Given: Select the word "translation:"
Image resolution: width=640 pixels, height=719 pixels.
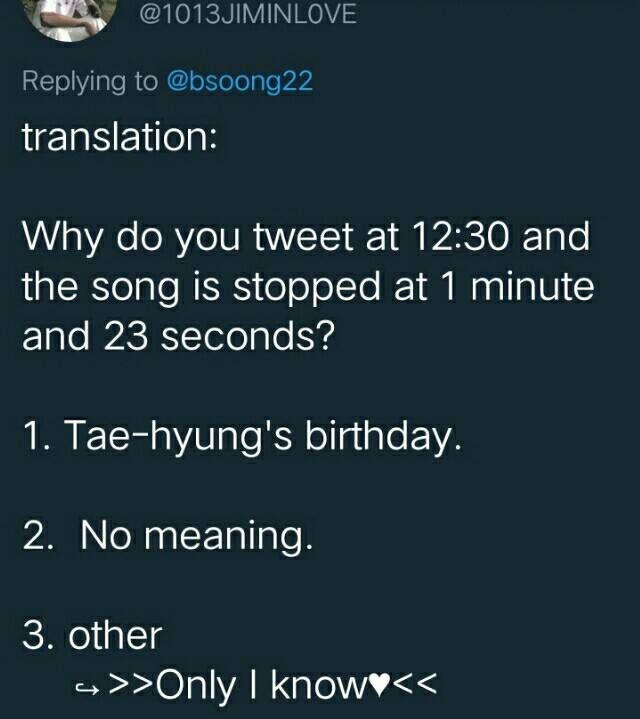Looking at the screenshot, I should pyautogui.click(x=118, y=137).
